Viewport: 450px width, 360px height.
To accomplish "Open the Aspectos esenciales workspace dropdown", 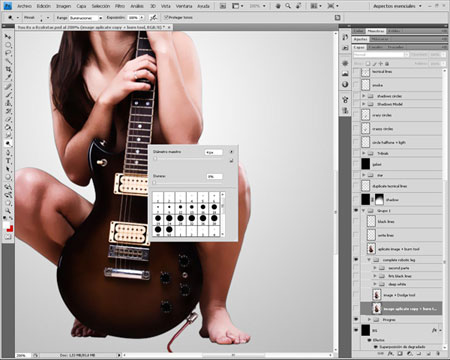I will 397,6.
